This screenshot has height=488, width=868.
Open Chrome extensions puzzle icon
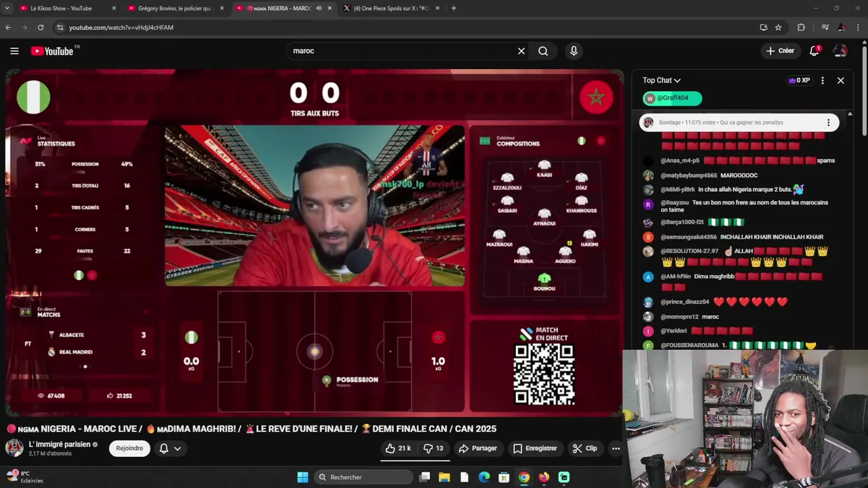tap(802, 27)
